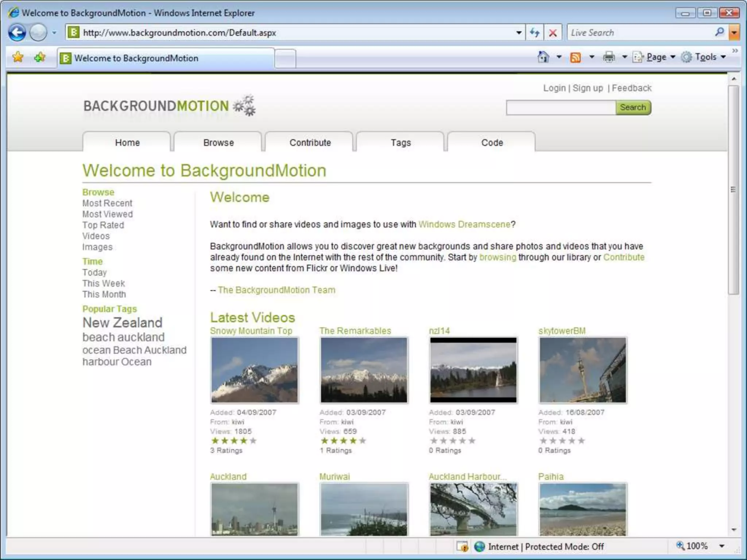Click the Refresh page icon

pos(535,33)
